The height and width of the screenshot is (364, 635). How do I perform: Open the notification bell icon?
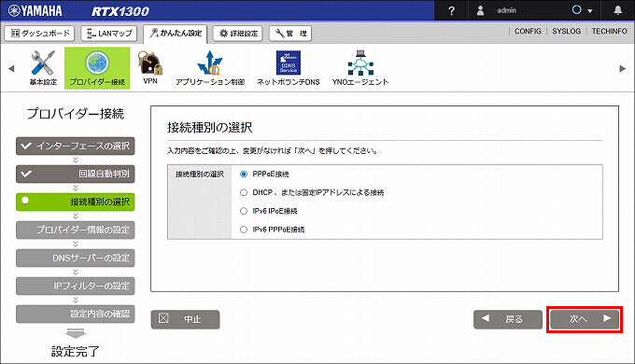(617, 10)
